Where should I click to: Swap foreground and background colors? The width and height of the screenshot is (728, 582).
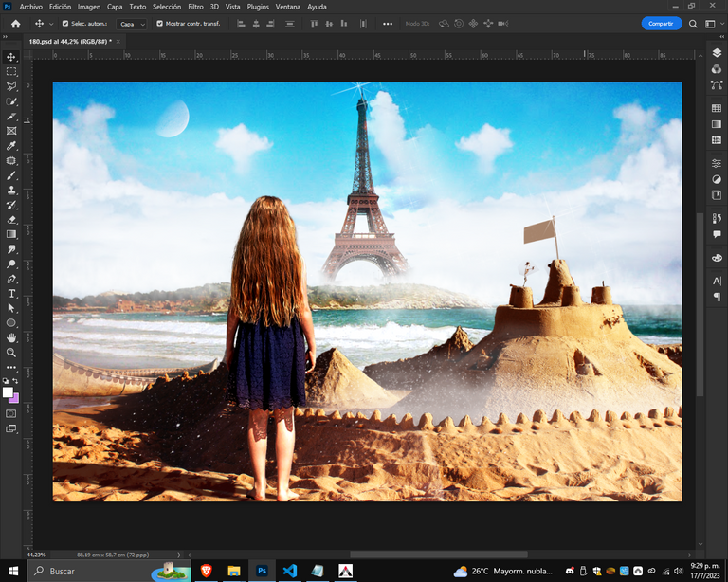[16, 380]
